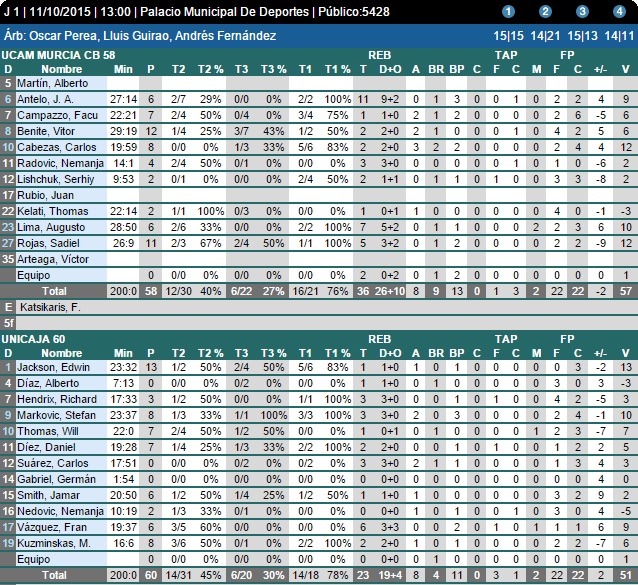Open player Campazzo, Facu
The width and height of the screenshot is (638, 585).
click(57, 115)
